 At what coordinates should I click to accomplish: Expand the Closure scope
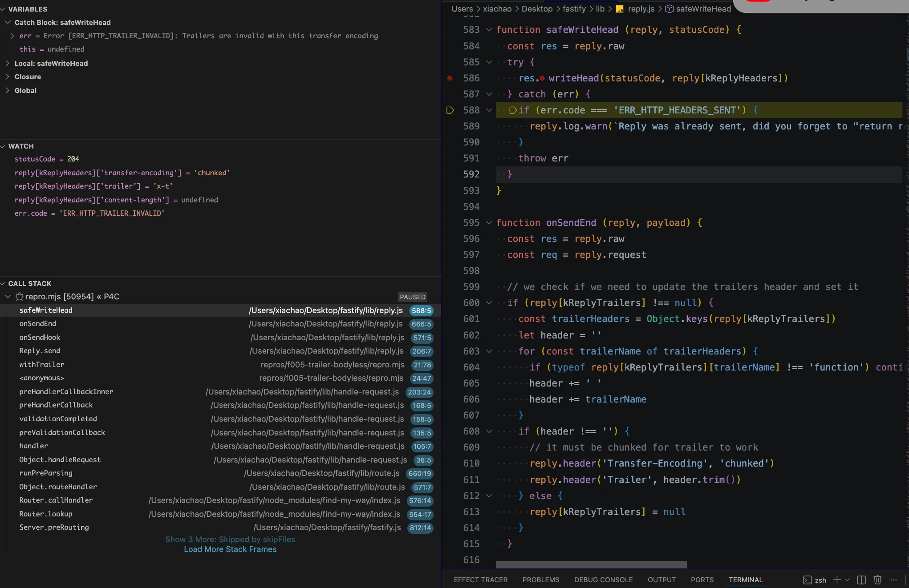[8, 77]
